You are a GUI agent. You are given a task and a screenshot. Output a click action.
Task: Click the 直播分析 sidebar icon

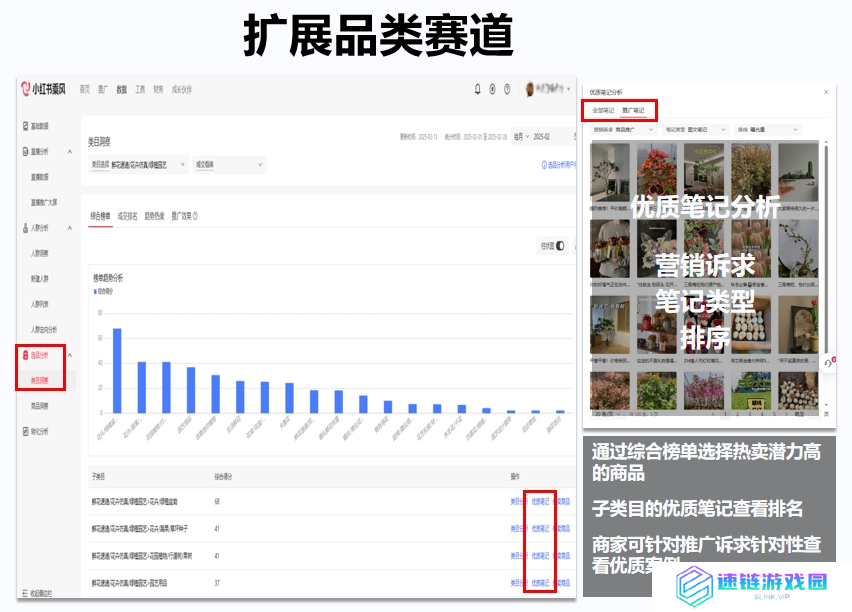(x=25, y=152)
